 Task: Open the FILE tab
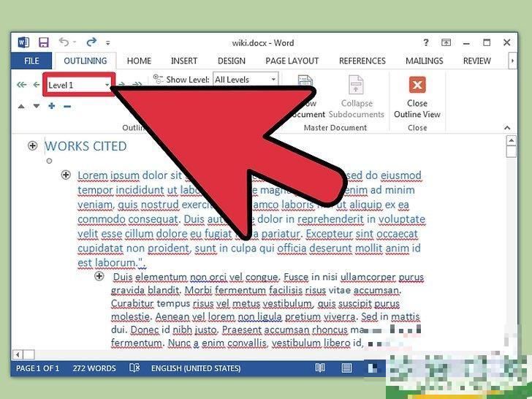tap(31, 61)
